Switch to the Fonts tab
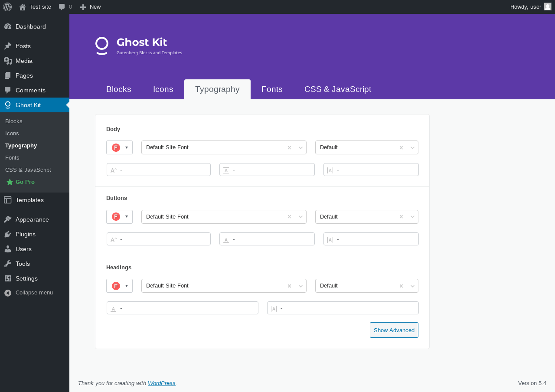Image resolution: width=555 pixels, height=392 pixels. pos(272,89)
